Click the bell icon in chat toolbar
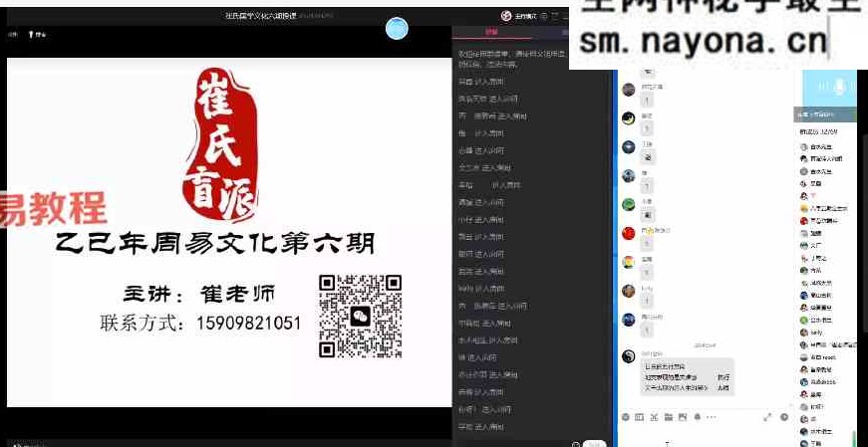The height and width of the screenshot is (447, 868). coord(698,416)
